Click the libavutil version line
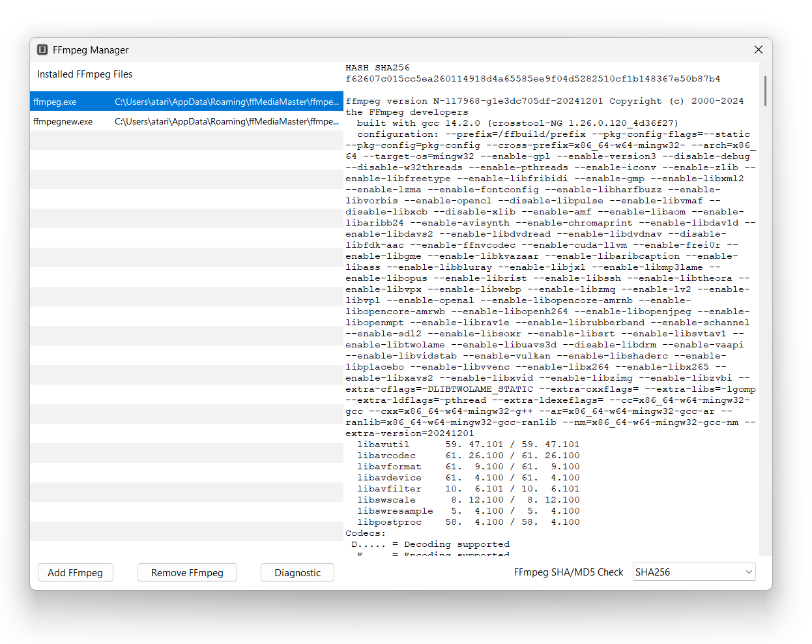Screen dimensions: 812x644 (x=468, y=445)
